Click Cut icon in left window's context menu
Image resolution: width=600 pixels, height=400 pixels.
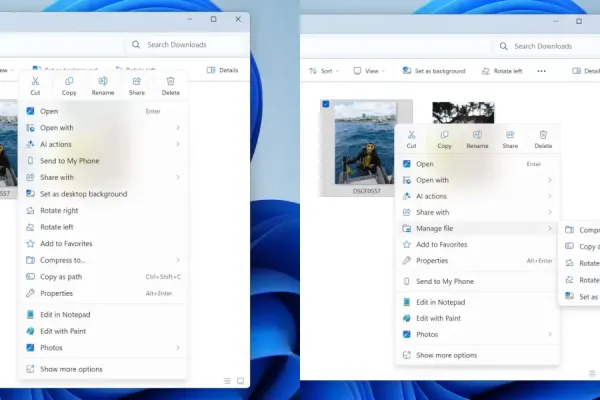[x=35, y=81]
